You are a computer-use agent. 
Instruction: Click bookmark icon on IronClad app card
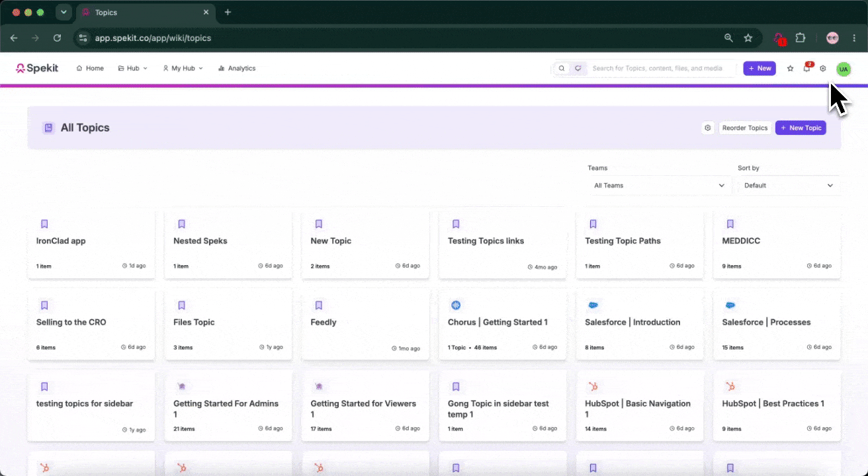pyautogui.click(x=44, y=223)
